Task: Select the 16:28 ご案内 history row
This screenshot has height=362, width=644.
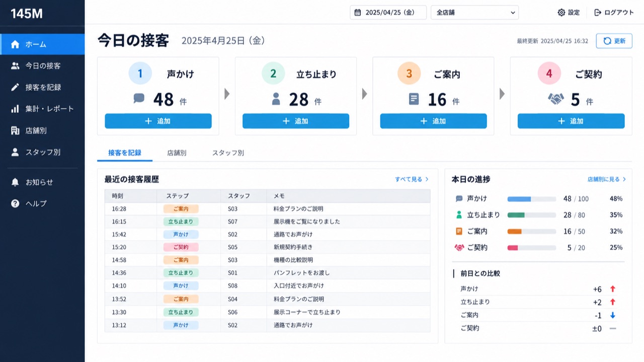Action: [267, 208]
